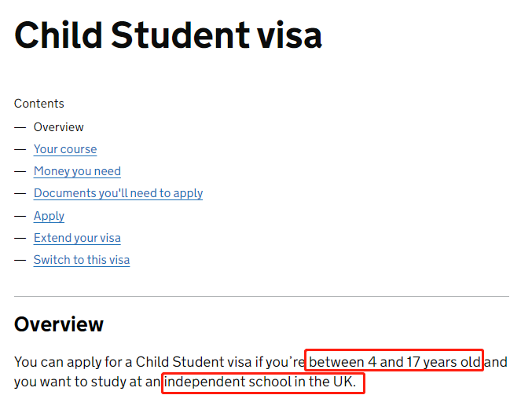The image size is (532, 406).
Task: Click the dash before Your course
Action: coord(20,149)
